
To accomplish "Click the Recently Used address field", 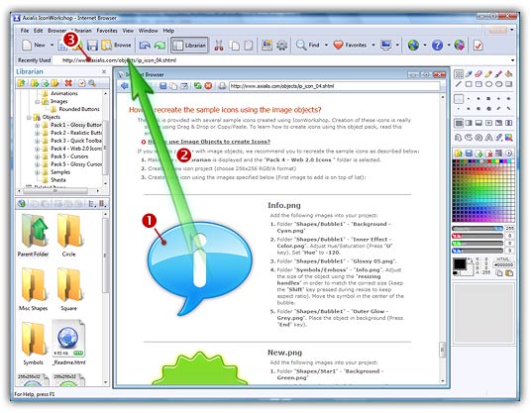I will (x=283, y=60).
